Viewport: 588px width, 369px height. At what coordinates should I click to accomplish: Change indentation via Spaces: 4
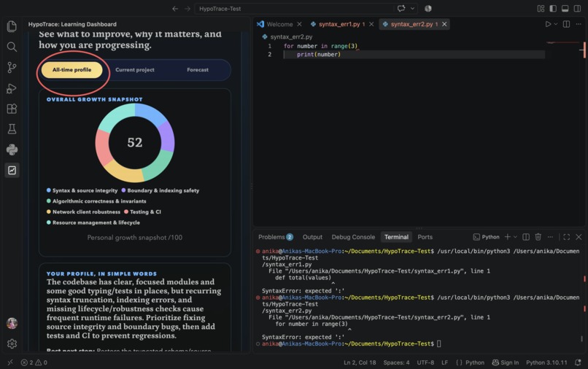(396, 362)
